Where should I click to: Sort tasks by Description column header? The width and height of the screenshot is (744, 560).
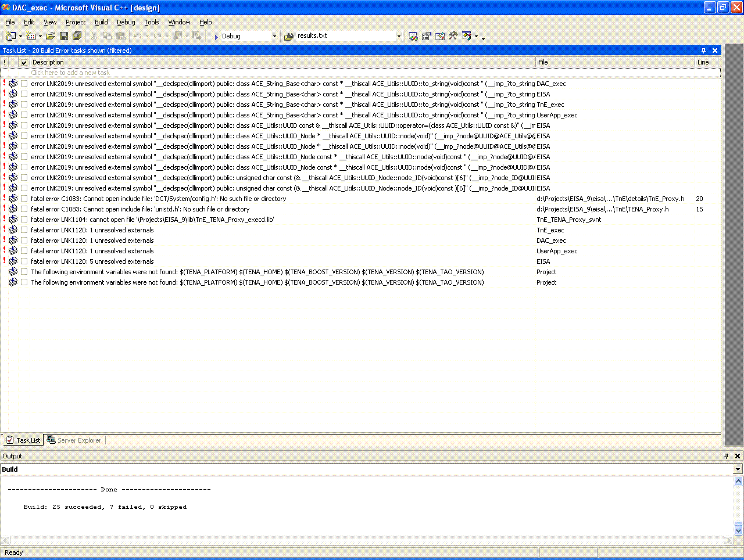(282, 62)
